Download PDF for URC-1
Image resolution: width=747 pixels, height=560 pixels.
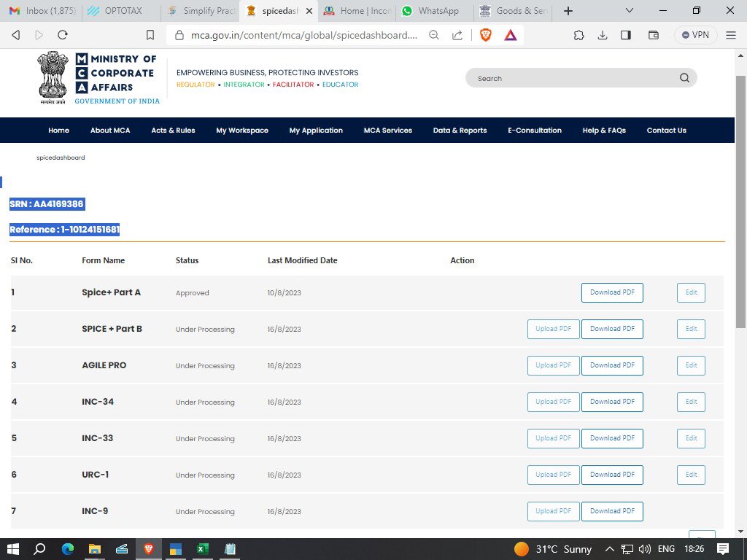(x=612, y=475)
